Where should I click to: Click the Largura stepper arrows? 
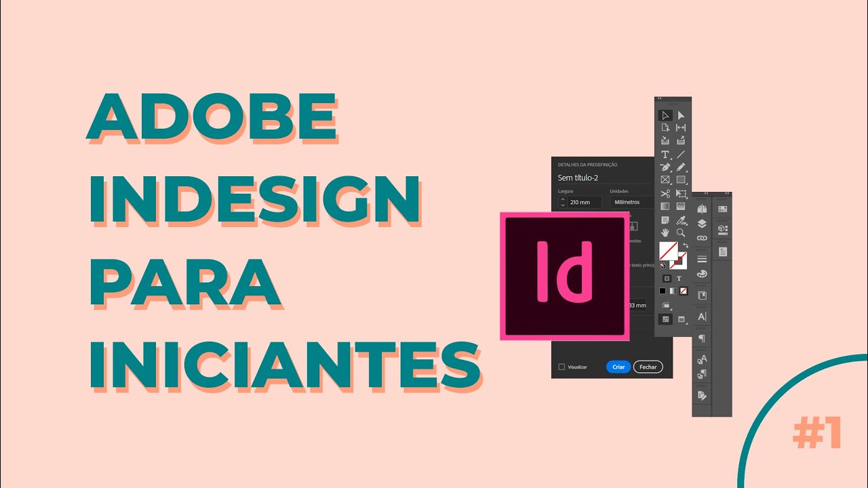point(562,202)
